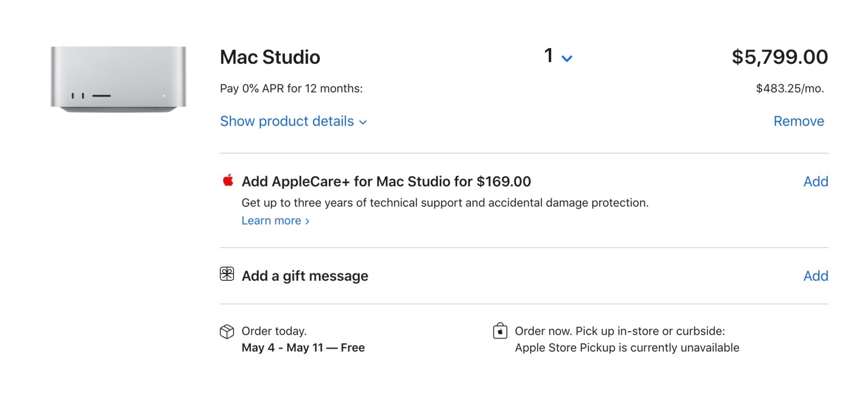
Task: Click the red Apple logo beside AppleCare+
Action: click(x=228, y=181)
